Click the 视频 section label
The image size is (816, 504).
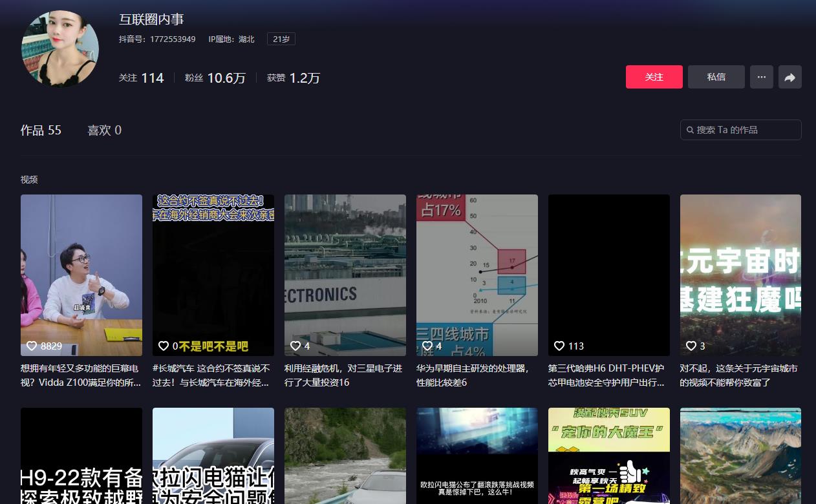[x=29, y=180]
